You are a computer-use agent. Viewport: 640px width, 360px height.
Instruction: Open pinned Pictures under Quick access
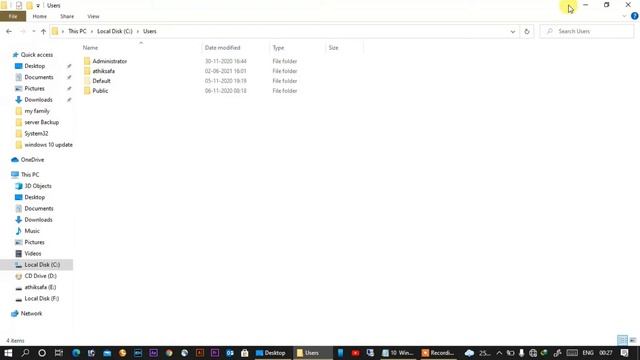(x=34, y=89)
